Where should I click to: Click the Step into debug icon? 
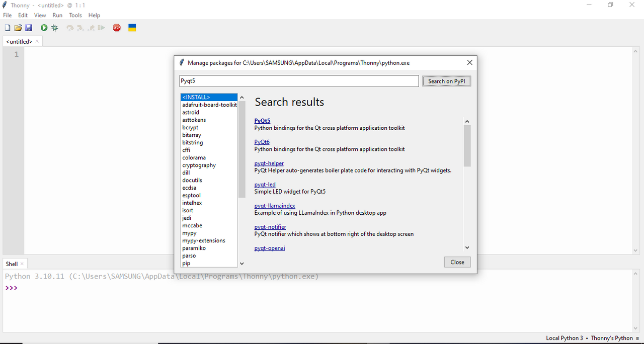pyautogui.click(x=80, y=28)
